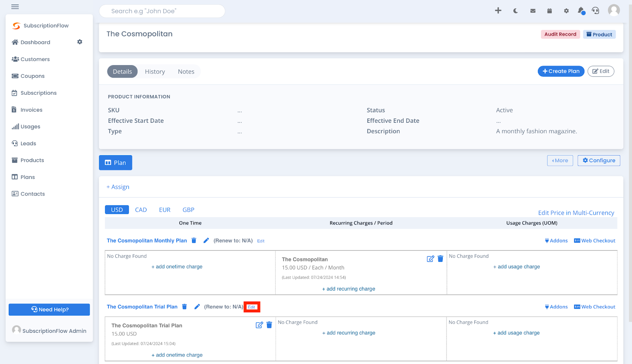Viewport: 632px width, 364px height.
Task: Click the + Assign link
Action: (x=118, y=187)
